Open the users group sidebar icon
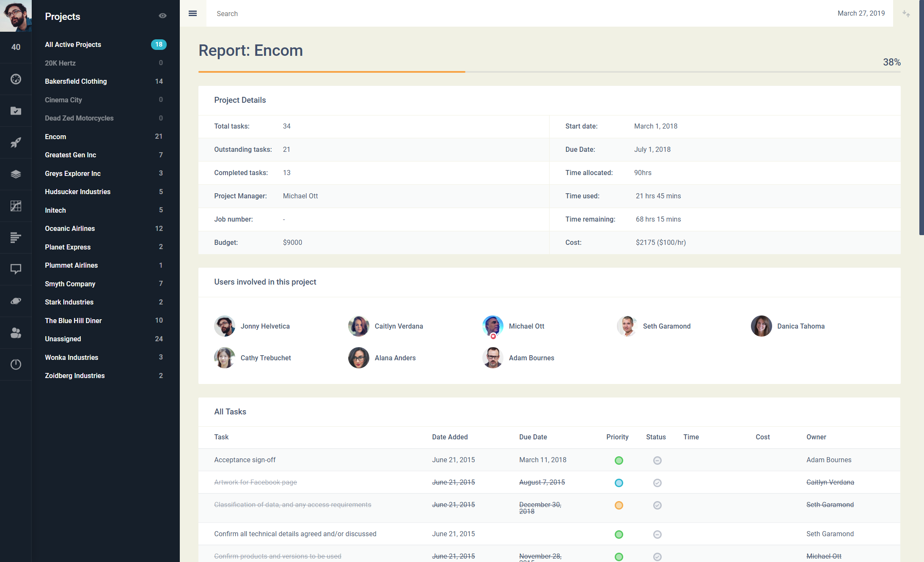This screenshot has width=924, height=562. pyautogui.click(x=16, y=333)
